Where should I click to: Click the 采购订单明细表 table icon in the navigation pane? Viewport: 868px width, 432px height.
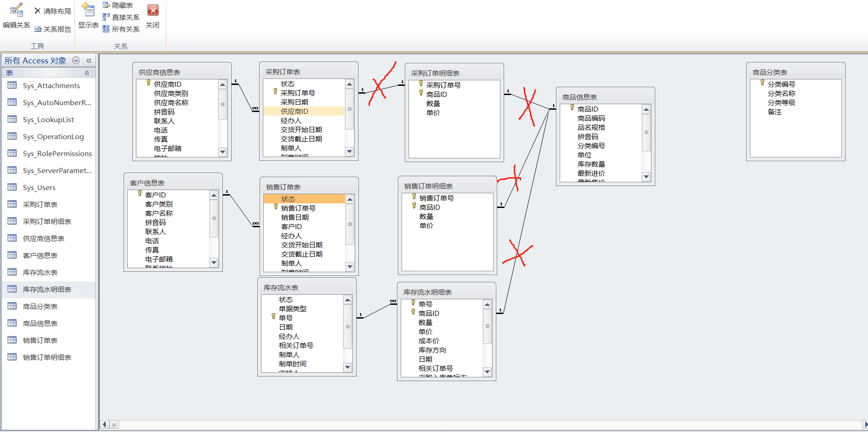point(12,221)
